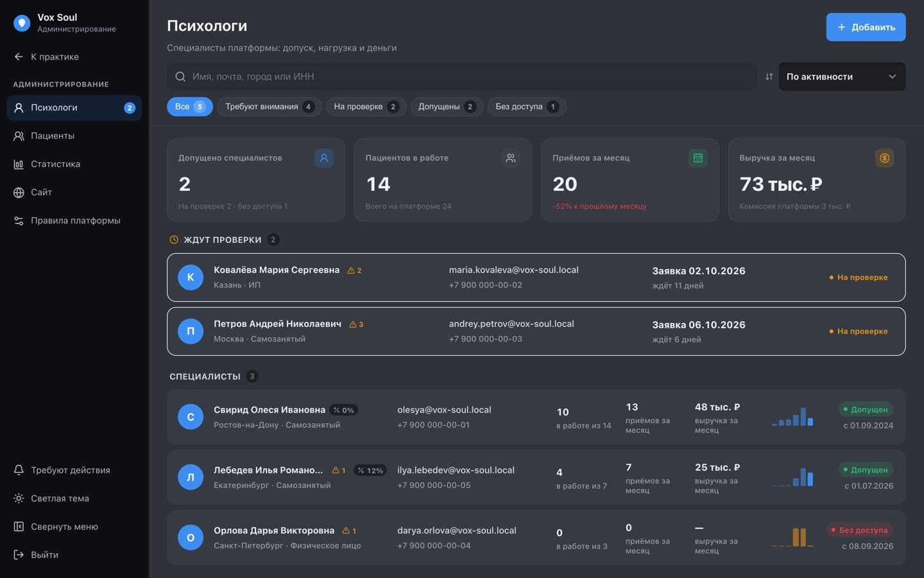
Task: Click avatar К of Ковалёва Мария Сергеевна
Action: 191,277
